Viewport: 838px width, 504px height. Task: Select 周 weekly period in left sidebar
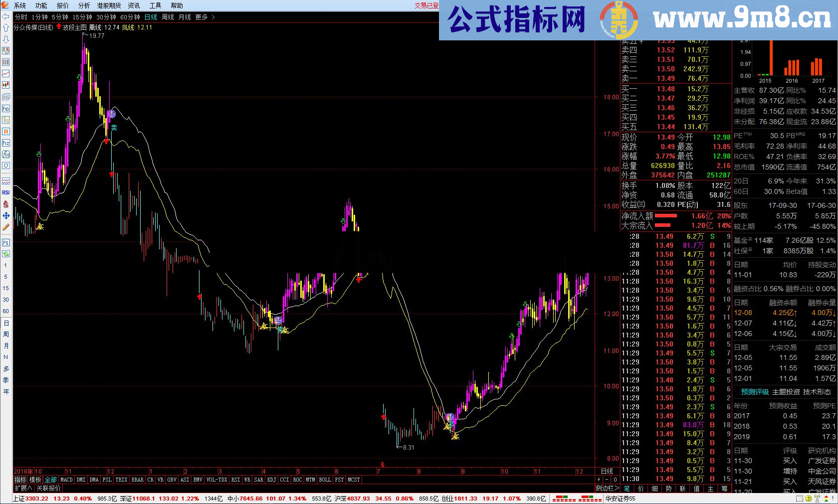(x=5, y=333)
